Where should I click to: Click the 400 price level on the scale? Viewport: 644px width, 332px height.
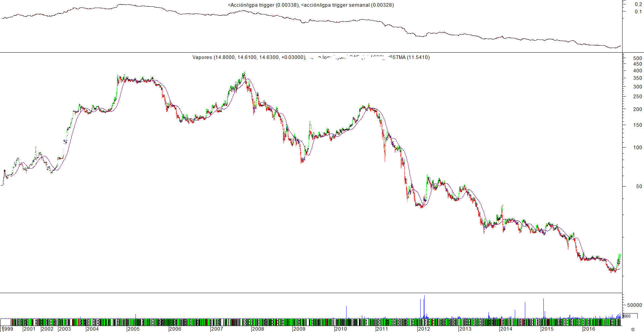[x=638, y=71]
